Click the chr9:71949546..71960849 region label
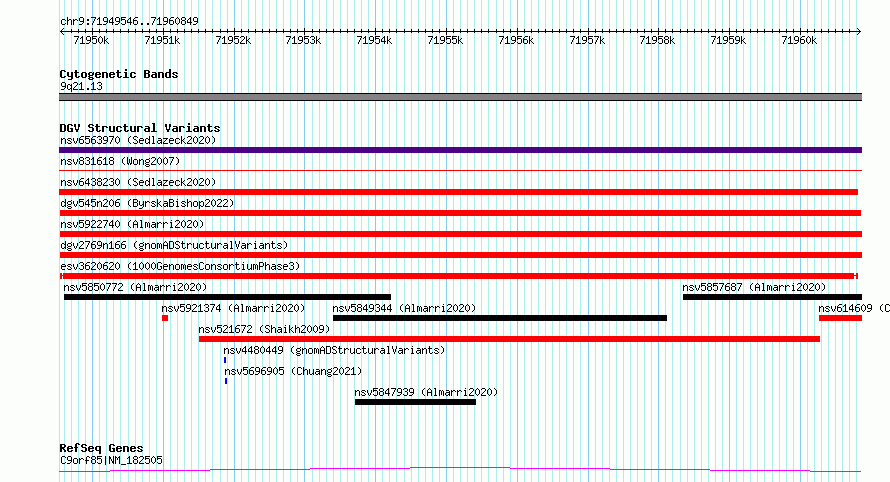890x482 pixels. pyautogui.click(x=129, y=22)
